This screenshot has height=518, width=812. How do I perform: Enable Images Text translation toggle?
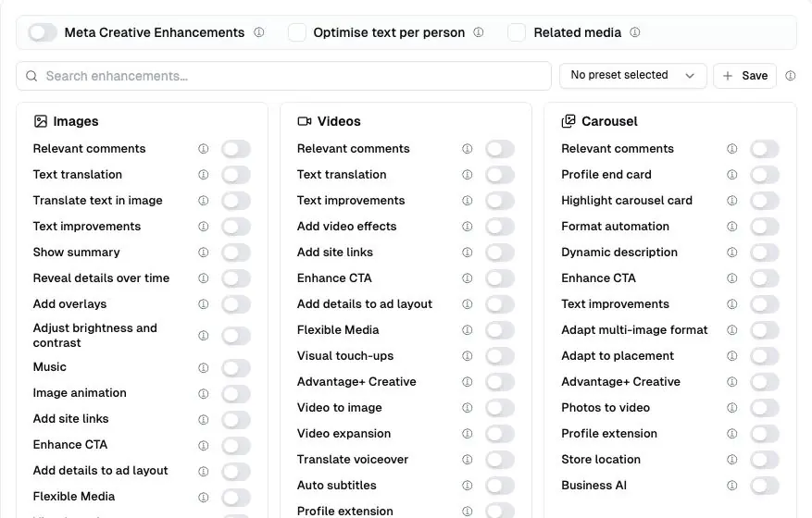pos(236,175)
